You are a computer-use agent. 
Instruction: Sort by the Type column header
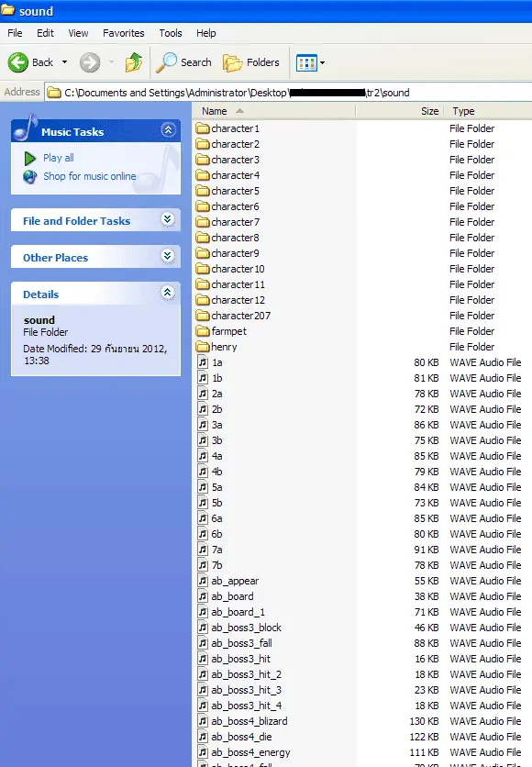(488, 111)
